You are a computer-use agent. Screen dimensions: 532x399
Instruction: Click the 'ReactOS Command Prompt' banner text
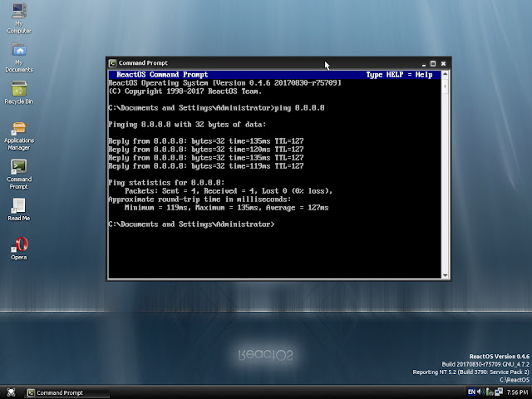pos(162,75)
